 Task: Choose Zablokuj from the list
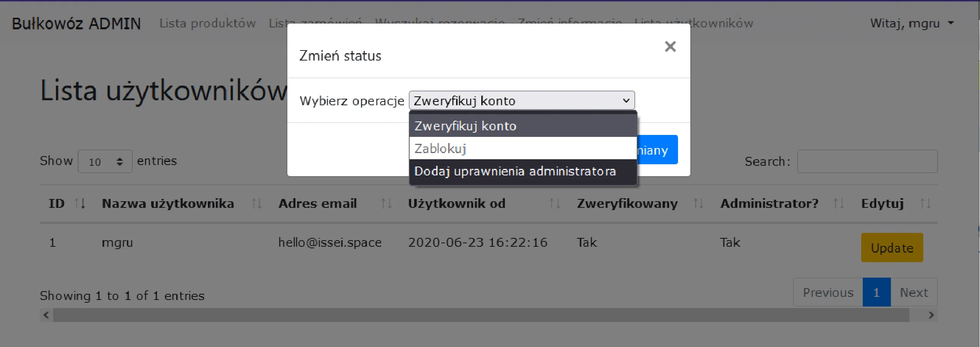point(522,148)
